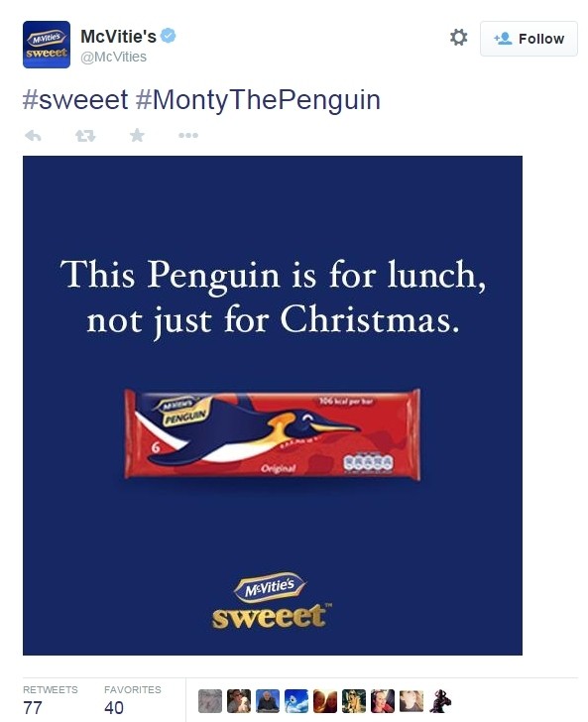Click the reply arrow icon
Image resolution: width=588 pixels, height=722 pixels.
click(33, 135)
